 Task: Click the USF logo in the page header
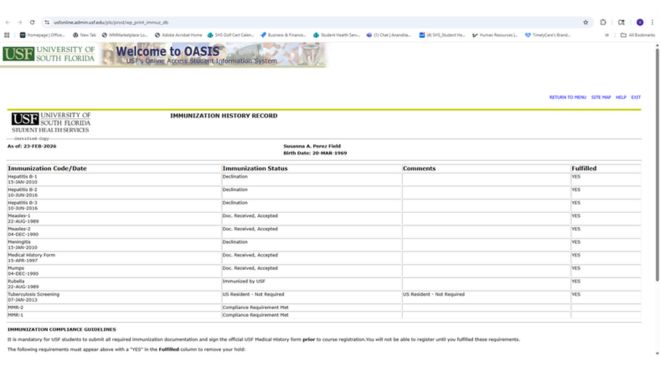[x=49, y=54]
